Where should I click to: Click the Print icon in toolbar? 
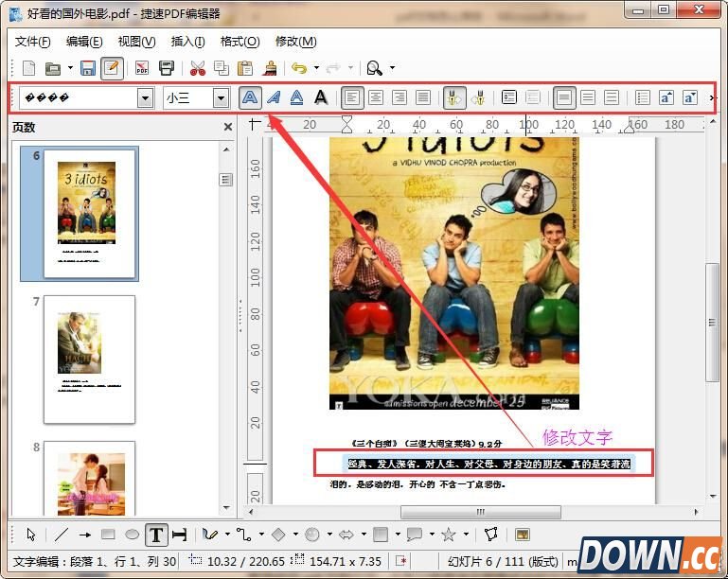click(x=167, y=68)
